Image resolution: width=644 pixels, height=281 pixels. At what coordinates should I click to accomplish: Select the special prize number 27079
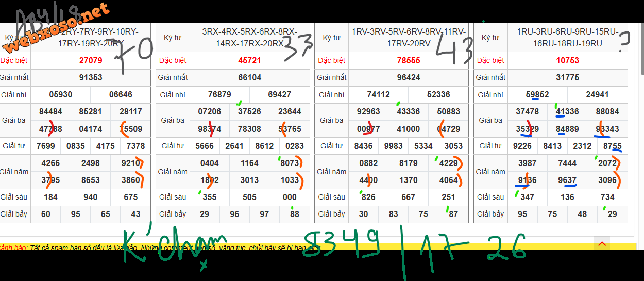[91, 60]
